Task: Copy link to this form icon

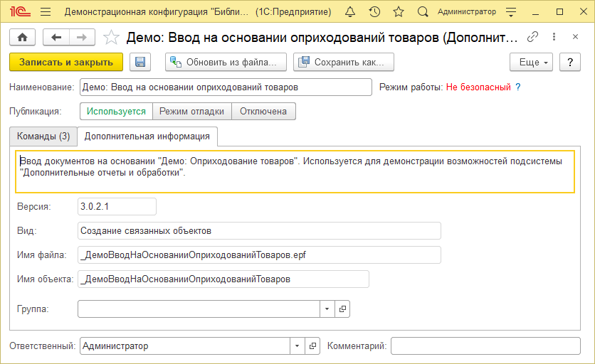Action: tap(532, 38)
